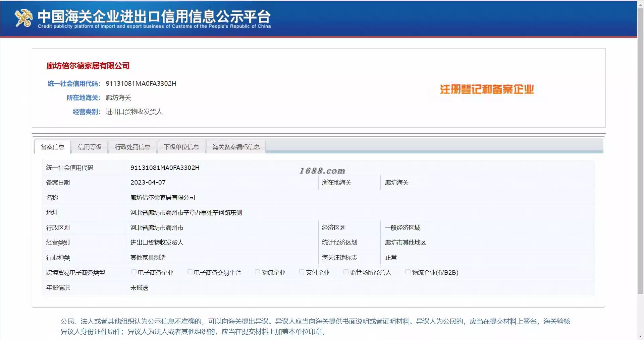Open the 海关备案编码信息 tab
This screenshot has height=340, width=644.
coord(236,147)
